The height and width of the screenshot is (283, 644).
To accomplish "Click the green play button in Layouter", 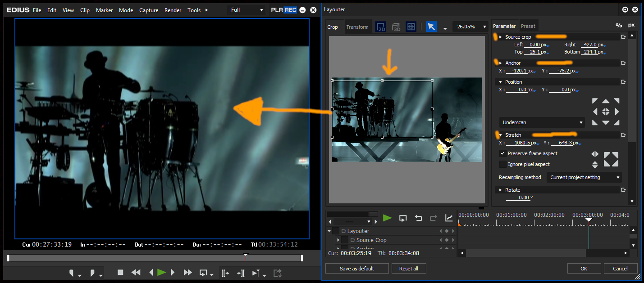I will (x=387, y=218).
